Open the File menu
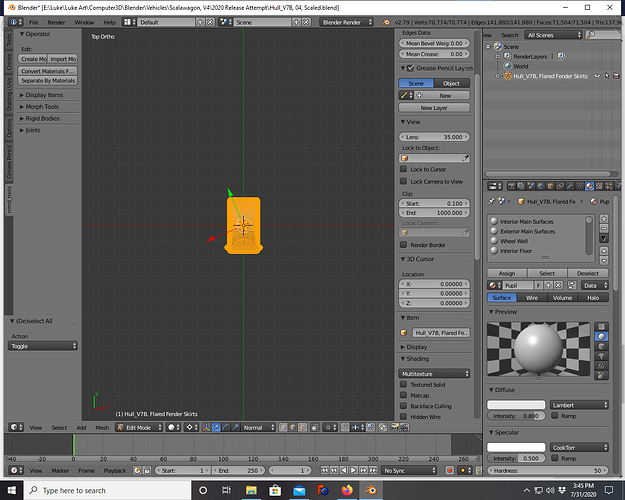This screenshot has width=625, height=500. pyautogui.click(x=34, y=22)
